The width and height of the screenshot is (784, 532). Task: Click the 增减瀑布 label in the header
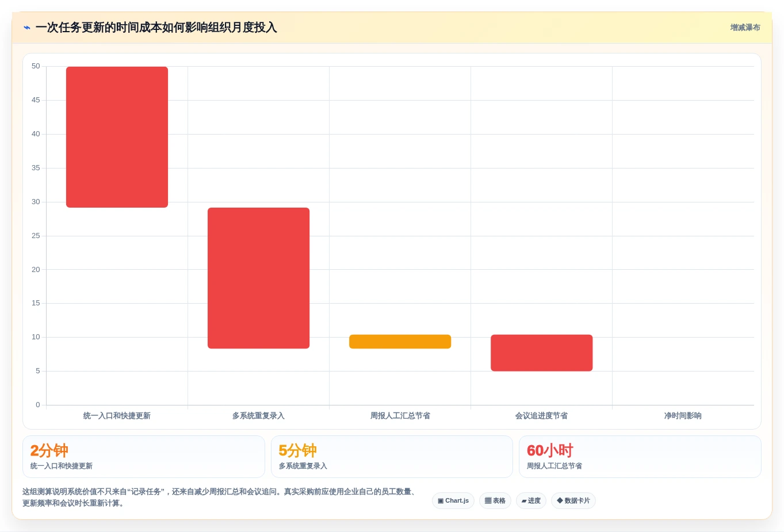click(x=745, y=28)
